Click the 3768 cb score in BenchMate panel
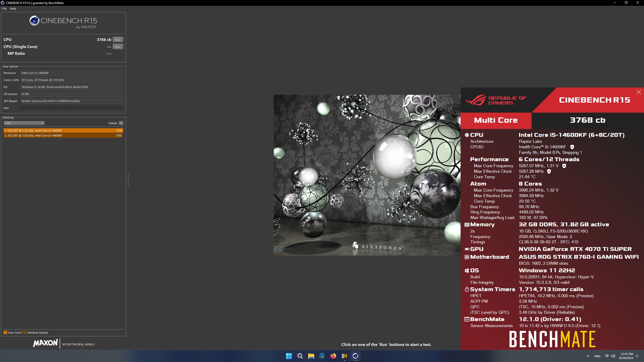This screenshot has width=644, height=362. 588,120
